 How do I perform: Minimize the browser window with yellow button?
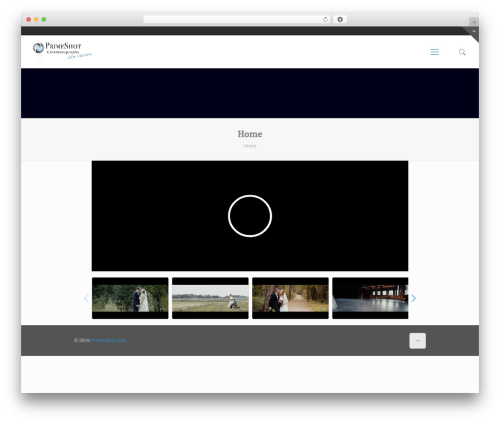pyautogui.click(x=36, y=19)
